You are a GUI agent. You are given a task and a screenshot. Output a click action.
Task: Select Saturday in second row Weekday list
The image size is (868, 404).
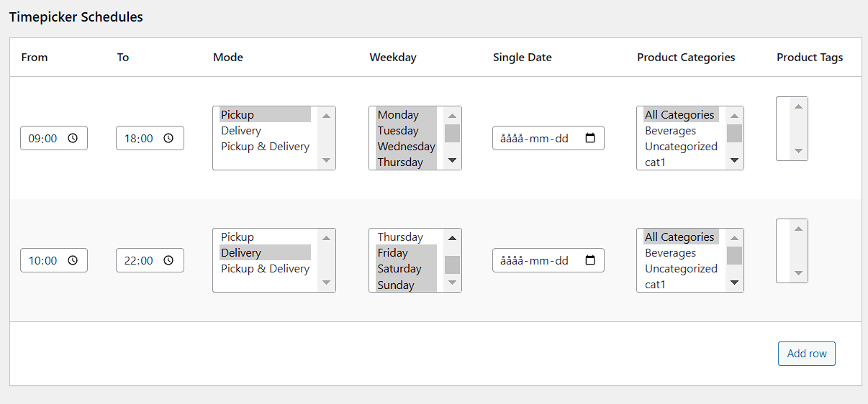399,269
